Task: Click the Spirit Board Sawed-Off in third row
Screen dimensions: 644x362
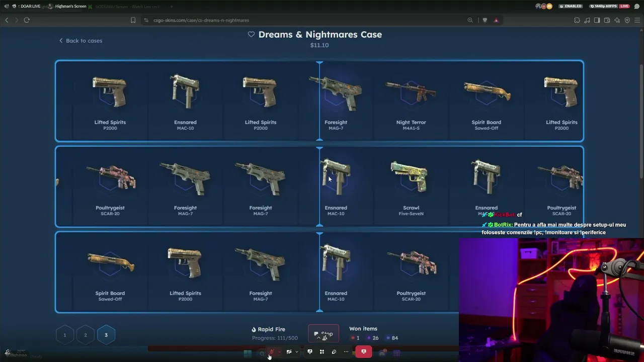Action: [x=110, y=273]
